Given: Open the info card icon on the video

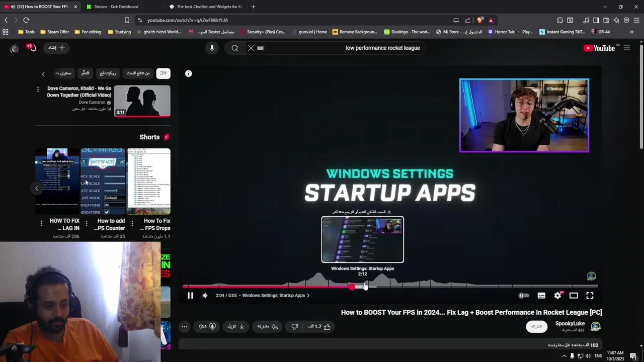Looking at the screenshot, I should pyautogui.click(x=188, y=73).
